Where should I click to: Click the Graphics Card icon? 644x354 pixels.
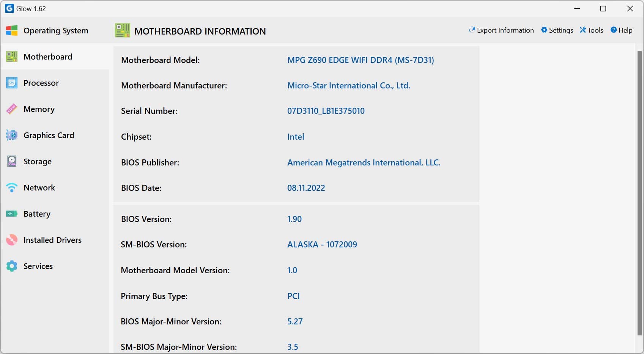pos(12,135)
